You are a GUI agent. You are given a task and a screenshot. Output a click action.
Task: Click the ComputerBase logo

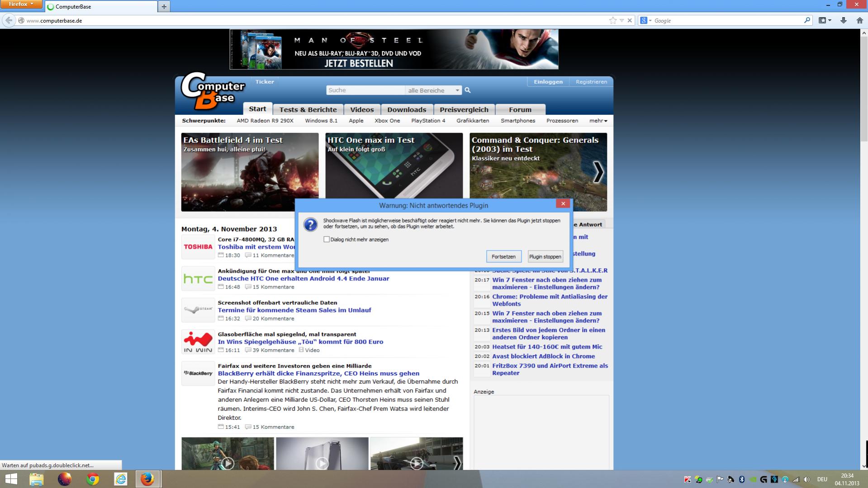coord(213,91)
